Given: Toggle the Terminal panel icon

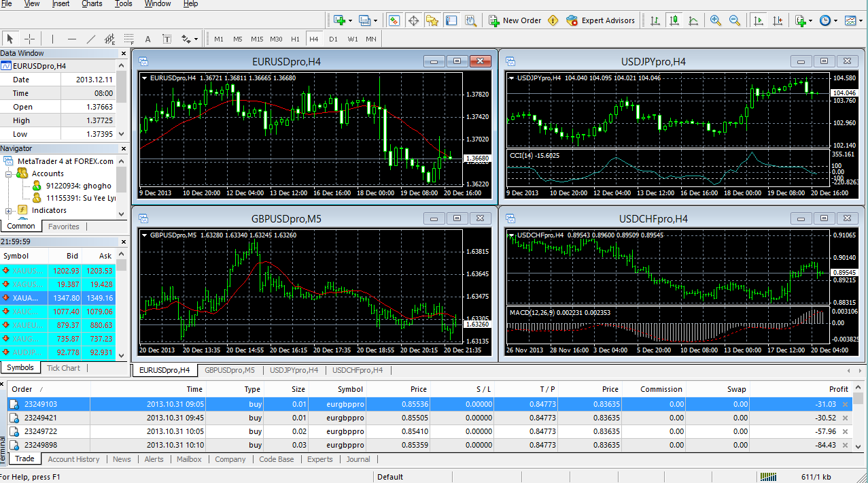Looking at the screenshot, I should click(451, 20).
